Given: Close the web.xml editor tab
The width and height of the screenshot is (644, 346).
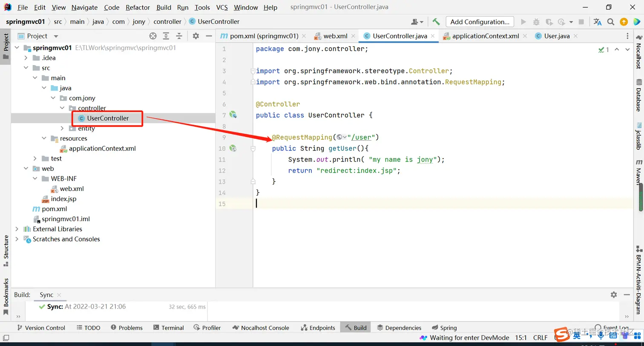Looking at the screenshot, I should coord(353,36).
